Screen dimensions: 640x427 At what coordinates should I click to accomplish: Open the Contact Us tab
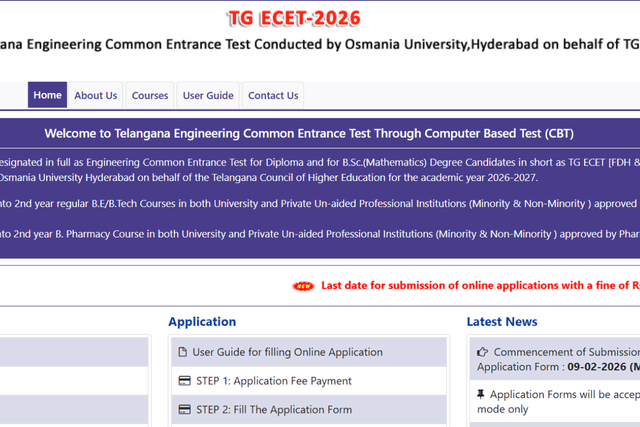273,95
